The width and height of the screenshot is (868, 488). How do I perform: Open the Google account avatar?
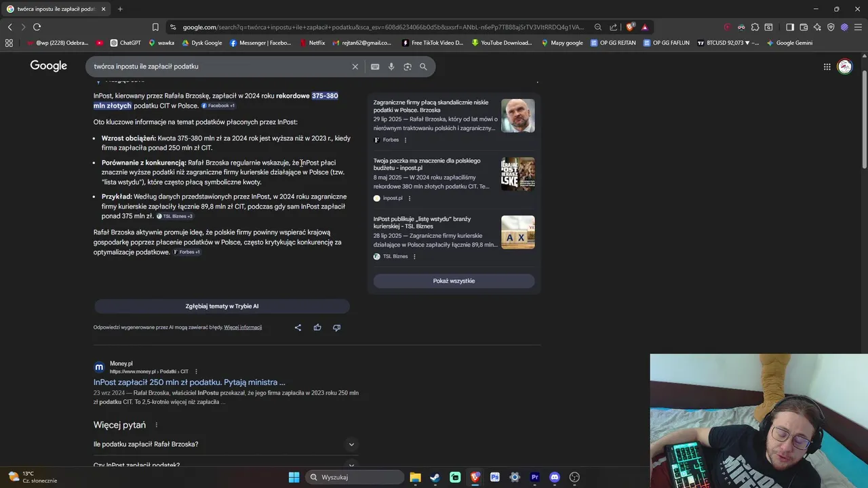pyautogui.click(x=844, y=66)
